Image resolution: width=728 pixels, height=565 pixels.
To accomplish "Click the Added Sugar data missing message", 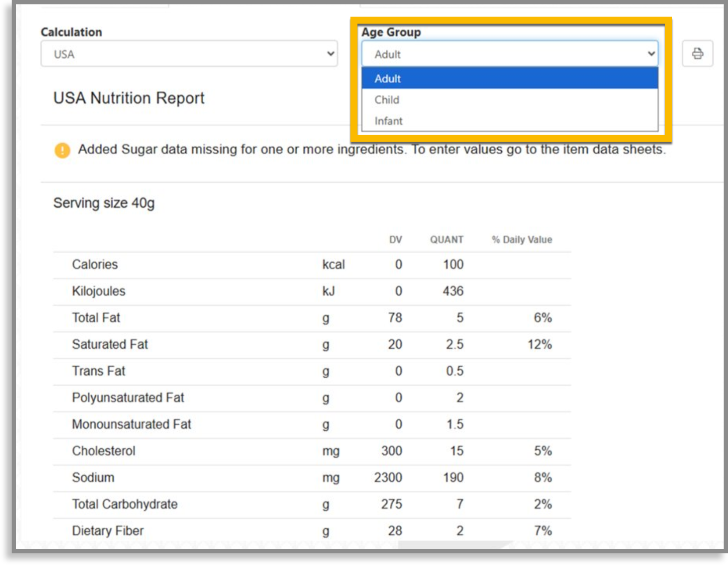I will (x=372, y=150).
